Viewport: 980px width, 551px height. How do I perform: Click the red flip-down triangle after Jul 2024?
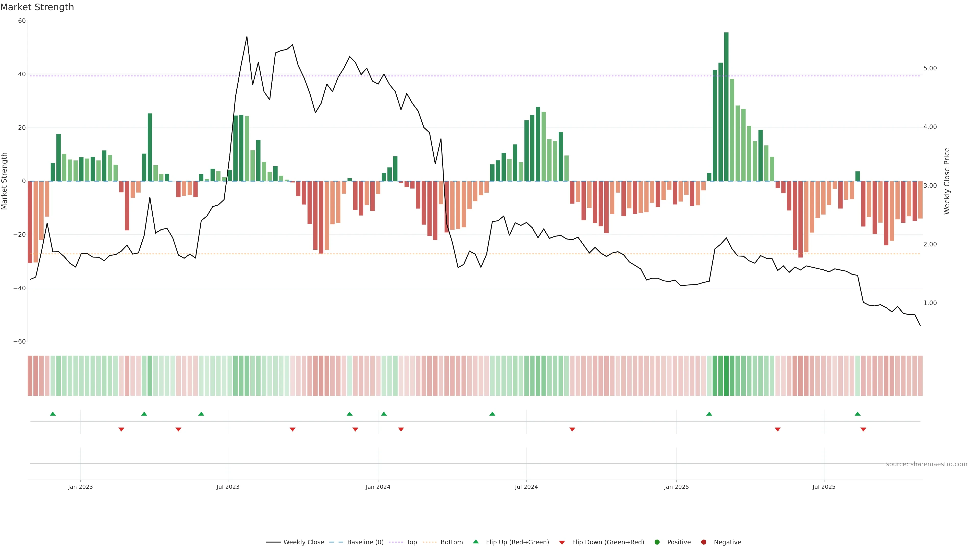click(572, 429)
